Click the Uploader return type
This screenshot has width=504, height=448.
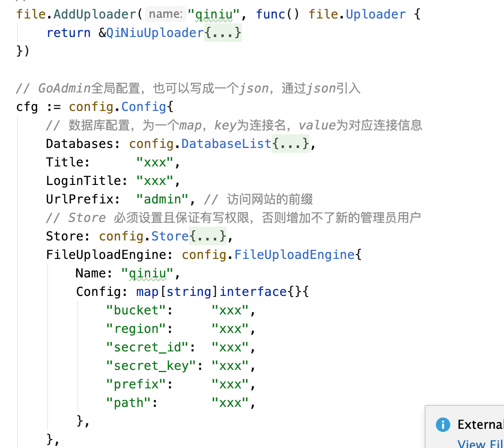coord(375,14)
